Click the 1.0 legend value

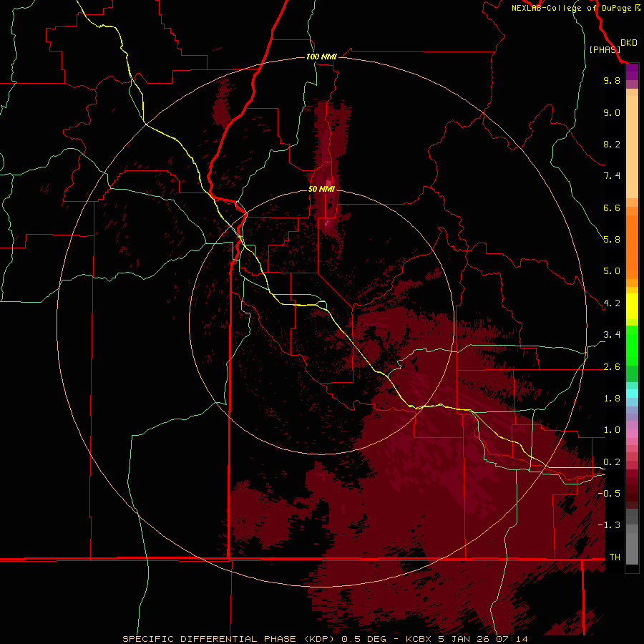point(612,430)
